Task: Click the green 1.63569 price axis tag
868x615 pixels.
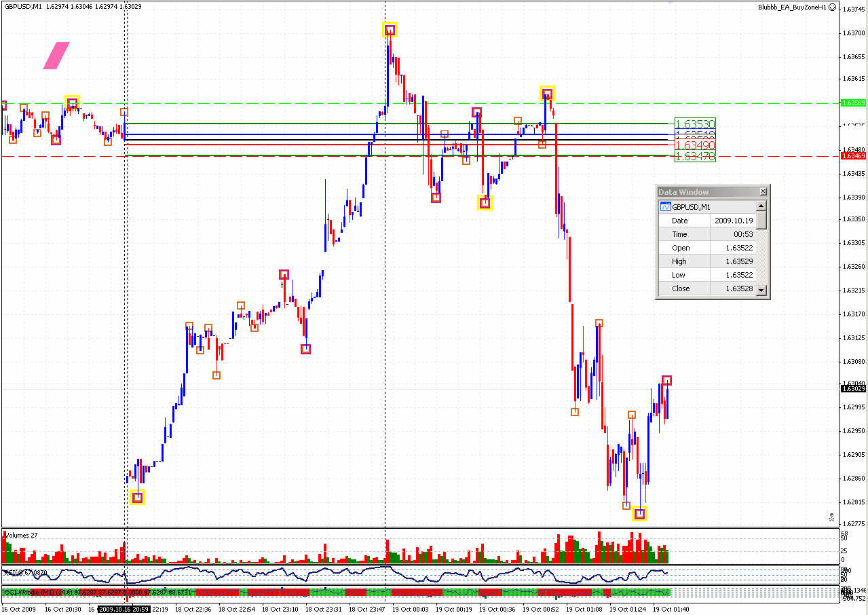Action: 853,103
